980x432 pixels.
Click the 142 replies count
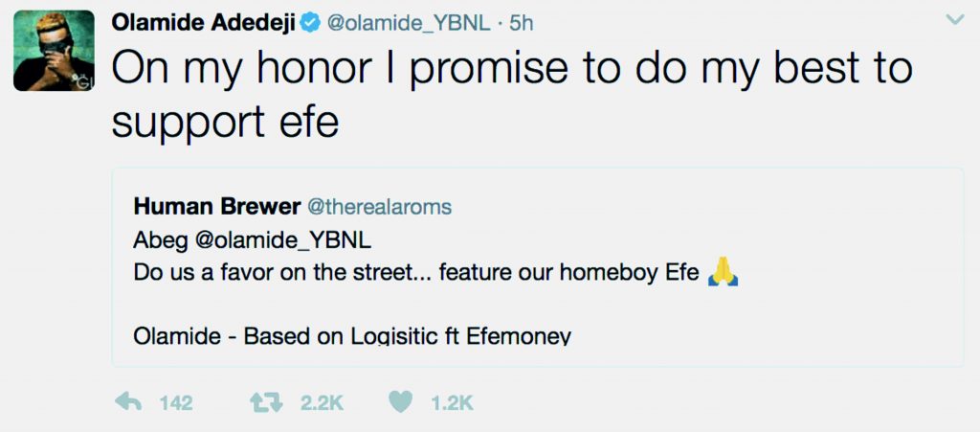176,403
